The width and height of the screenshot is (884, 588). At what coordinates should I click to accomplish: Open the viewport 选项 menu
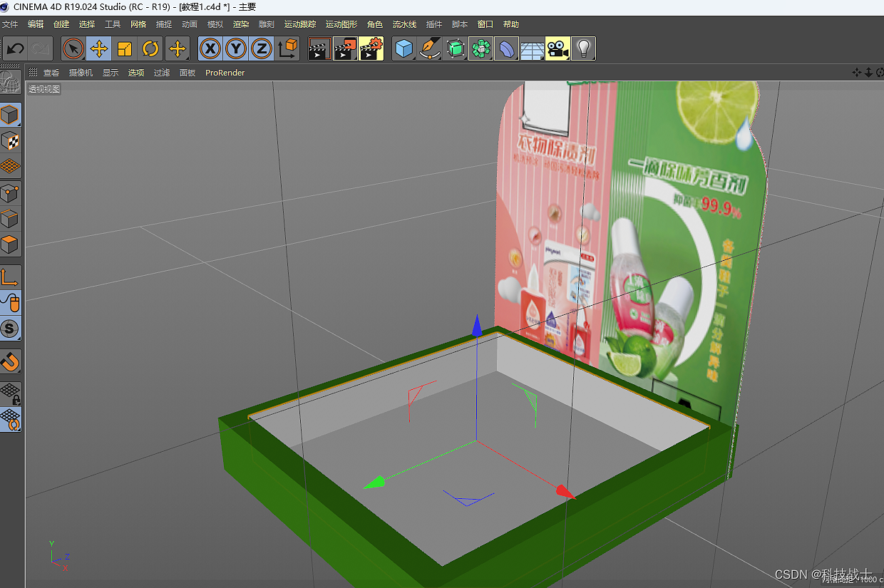point(136,73)
